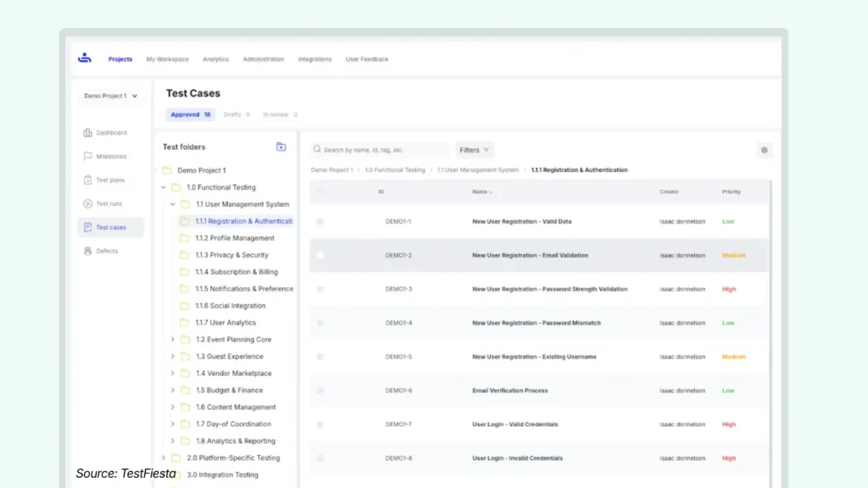Open the Dashboard sidebar icon

(x=87, y=133)
